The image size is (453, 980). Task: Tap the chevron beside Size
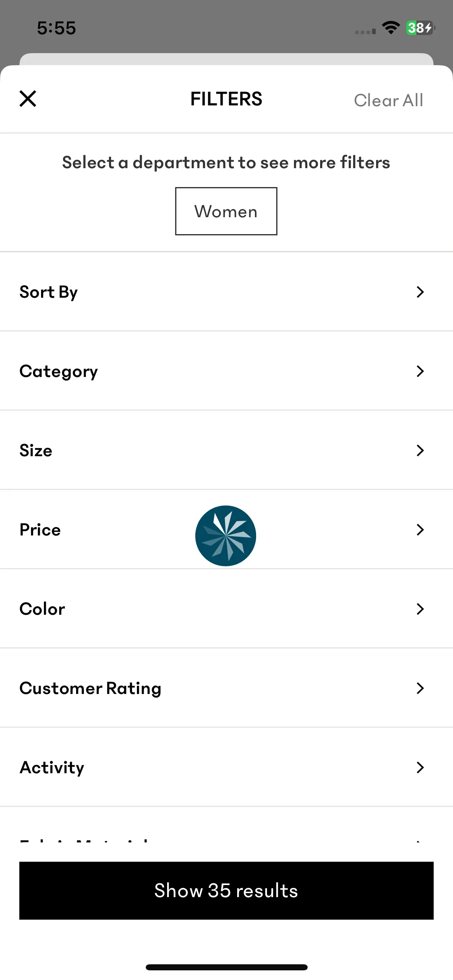[x=420, y=450]
